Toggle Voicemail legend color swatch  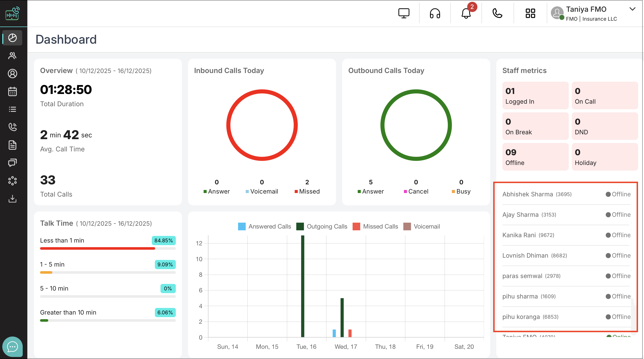click(407, 226)
